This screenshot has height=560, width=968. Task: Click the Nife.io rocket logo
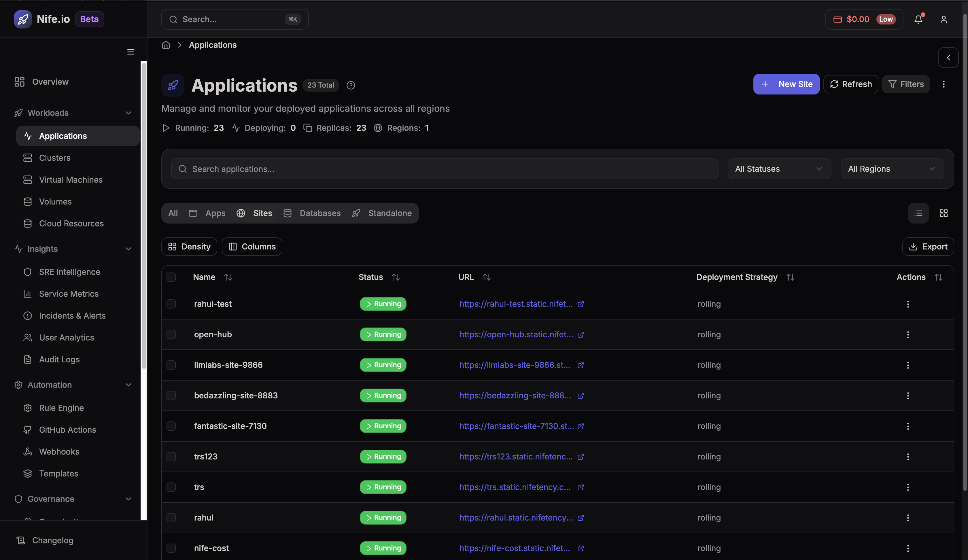point(23,19)
